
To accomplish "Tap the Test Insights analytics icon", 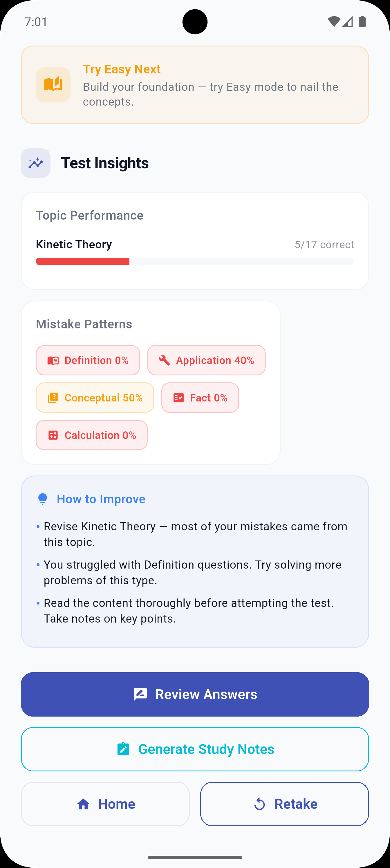I will point(36,163).
